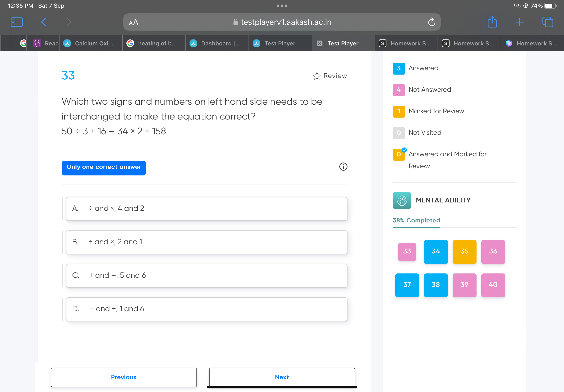Switch to the inactive Test Player tab
The height and width of the screenshot is (392, 564).
pos(280,43)
